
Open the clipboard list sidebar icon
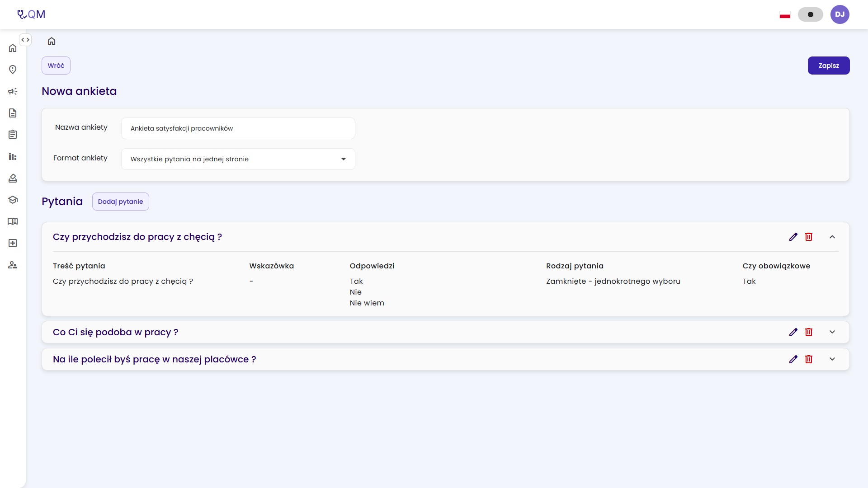click(13, 135)
